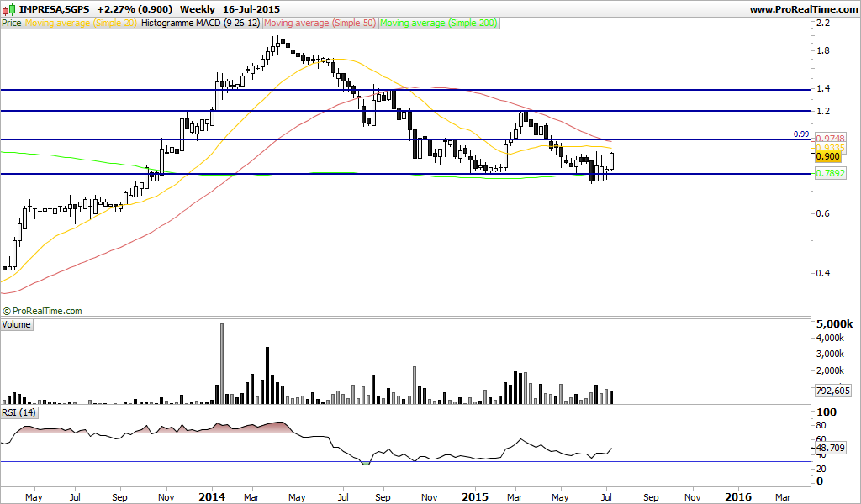Click the 2014 year label on time axis
Image resolution: width=861 pixels, height=504 pixels.
[211, 497]
